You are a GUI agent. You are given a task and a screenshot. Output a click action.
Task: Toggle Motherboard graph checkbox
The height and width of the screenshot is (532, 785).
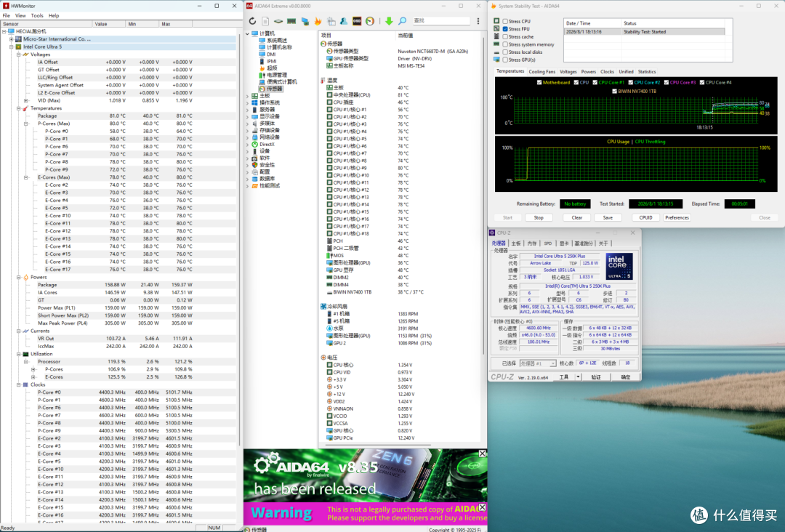point(539,83)
